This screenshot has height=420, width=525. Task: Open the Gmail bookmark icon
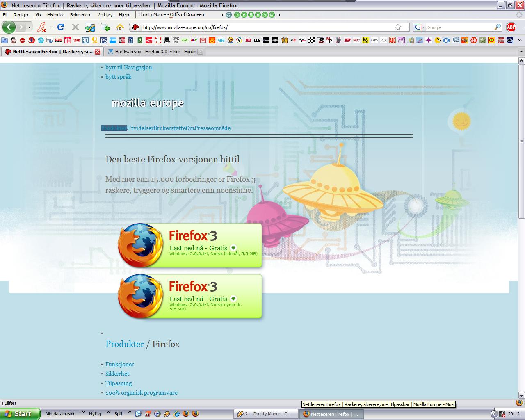click(x=203, y=40)
